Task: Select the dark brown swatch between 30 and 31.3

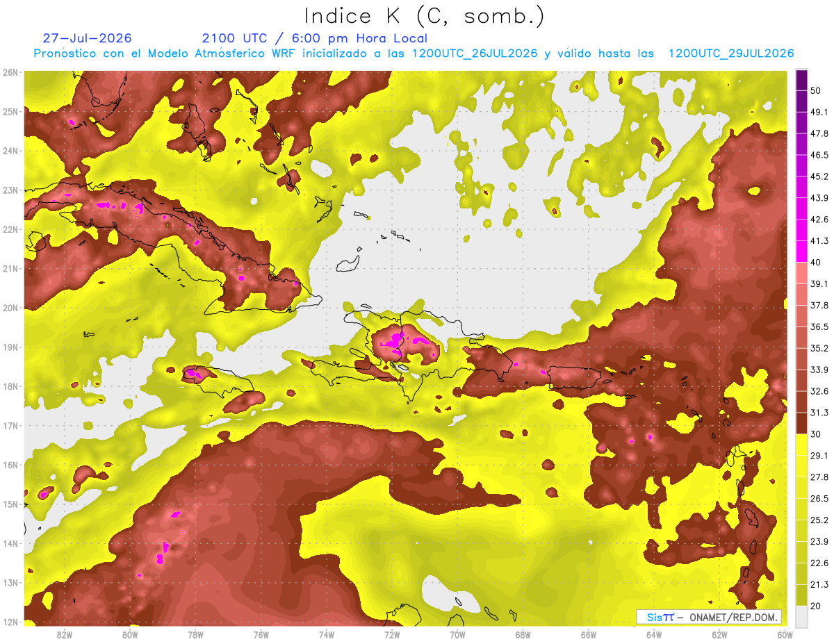Action: [801, 423]
